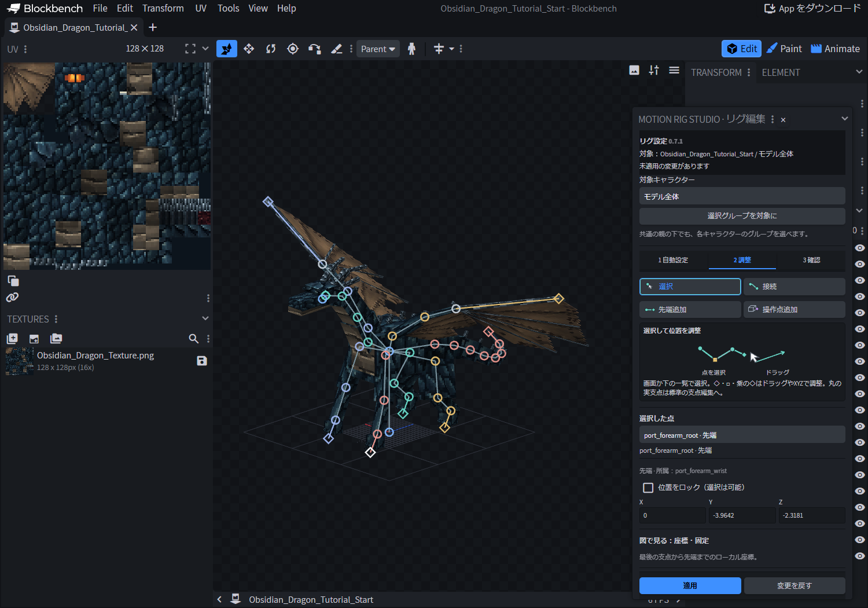Viewport: 868px width, 608px height.
Task: Click the 変更を戻す revert button
Action: [x=795, y=585]
